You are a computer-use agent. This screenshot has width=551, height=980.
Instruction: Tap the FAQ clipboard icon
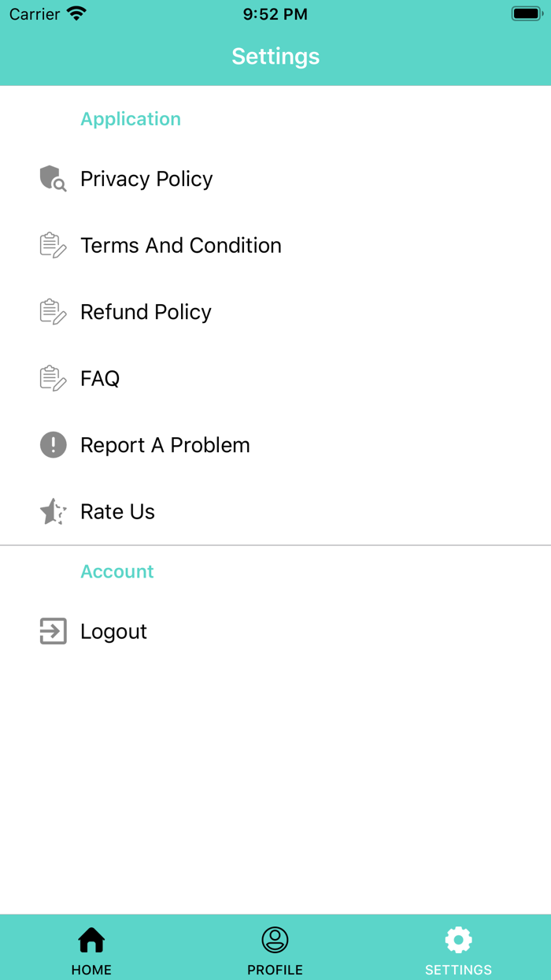pyautogui.click(x=53, y=379)
